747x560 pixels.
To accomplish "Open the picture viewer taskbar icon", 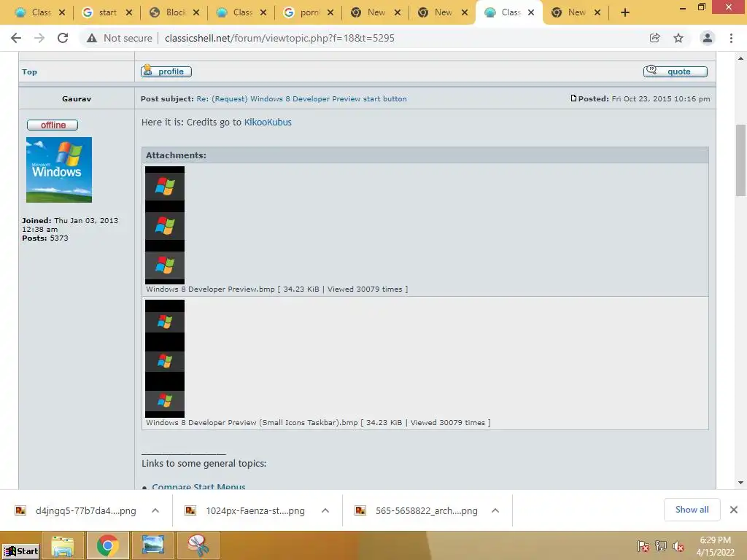I will (x=153, y=545).
